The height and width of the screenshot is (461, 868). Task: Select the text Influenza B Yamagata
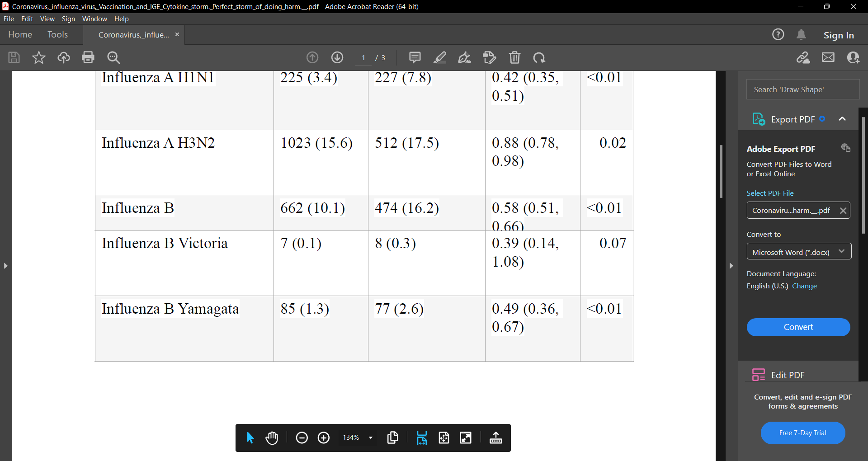click(x=170, y=309)
